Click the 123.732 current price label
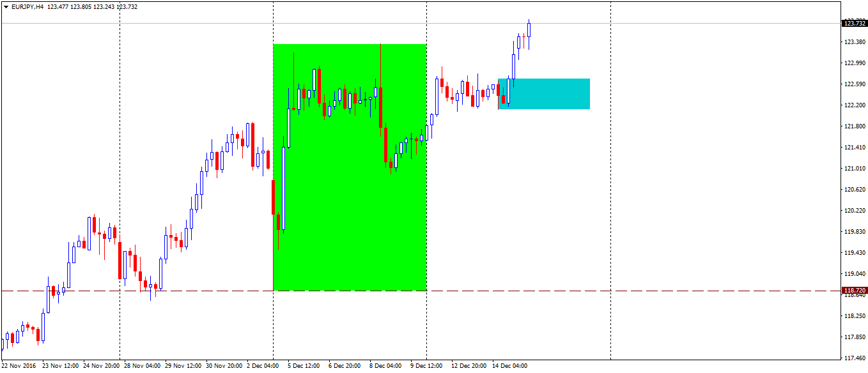This screenshot has height=373, width=868. 855,24
